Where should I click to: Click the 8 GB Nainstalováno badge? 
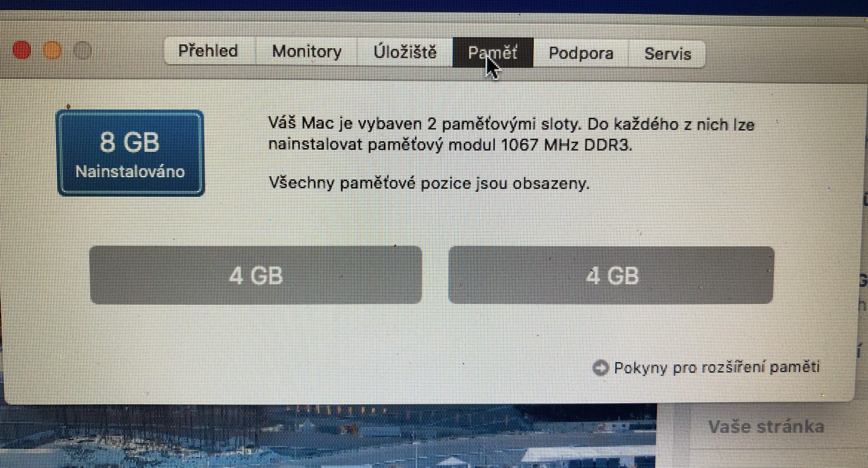point(130,153)
